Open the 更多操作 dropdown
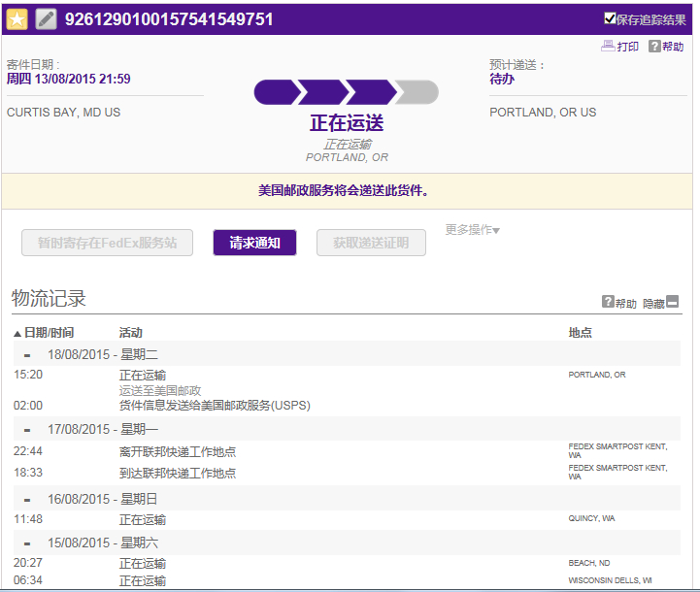The width and height of the screenshot is (700, 592). click(472, 230)
